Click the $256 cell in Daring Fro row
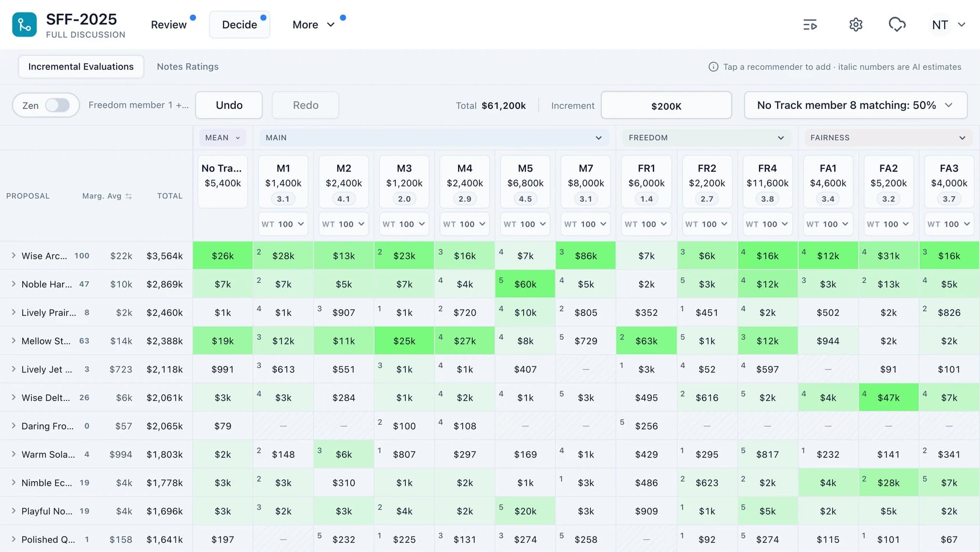The height and width of the screenshot is (552, 980). [646, 426]
